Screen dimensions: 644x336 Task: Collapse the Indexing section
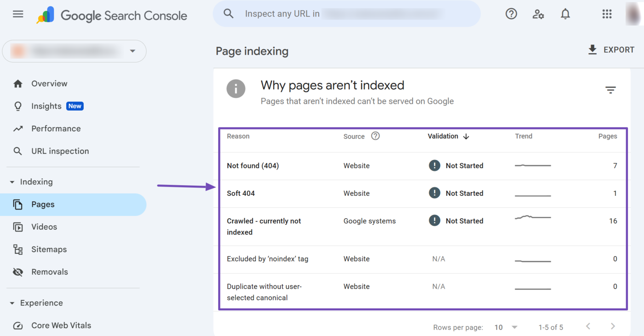12,182
